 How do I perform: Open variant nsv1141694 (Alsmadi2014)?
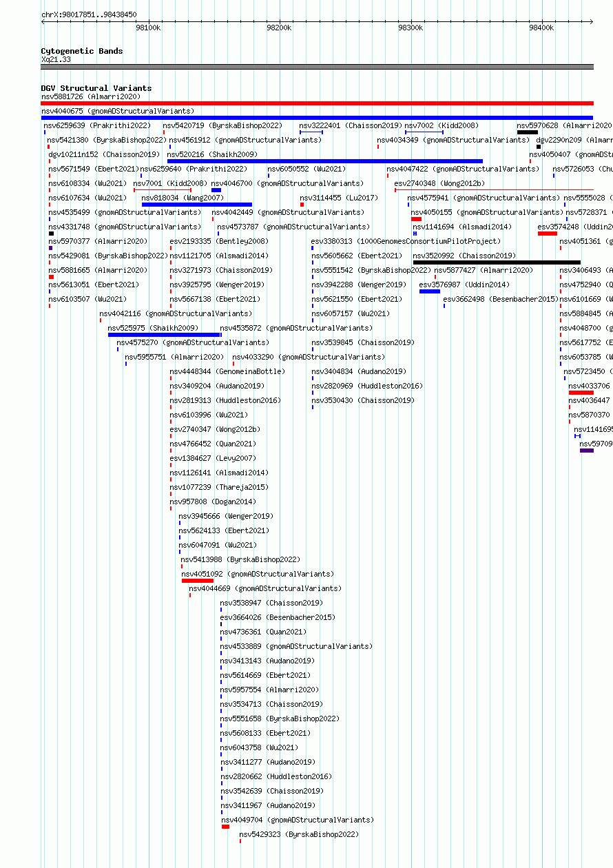462,227
